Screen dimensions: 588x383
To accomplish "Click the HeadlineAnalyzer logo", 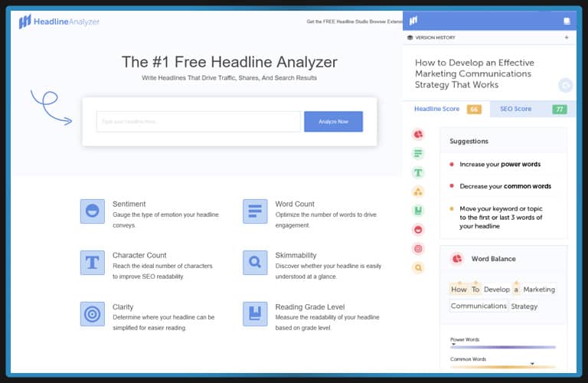I will pos(59,21).
